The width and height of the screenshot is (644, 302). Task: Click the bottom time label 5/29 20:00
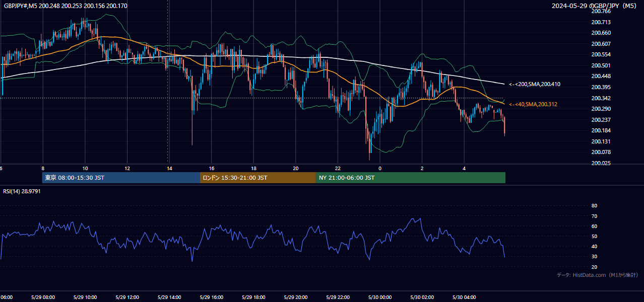click(x=296, y=297)
